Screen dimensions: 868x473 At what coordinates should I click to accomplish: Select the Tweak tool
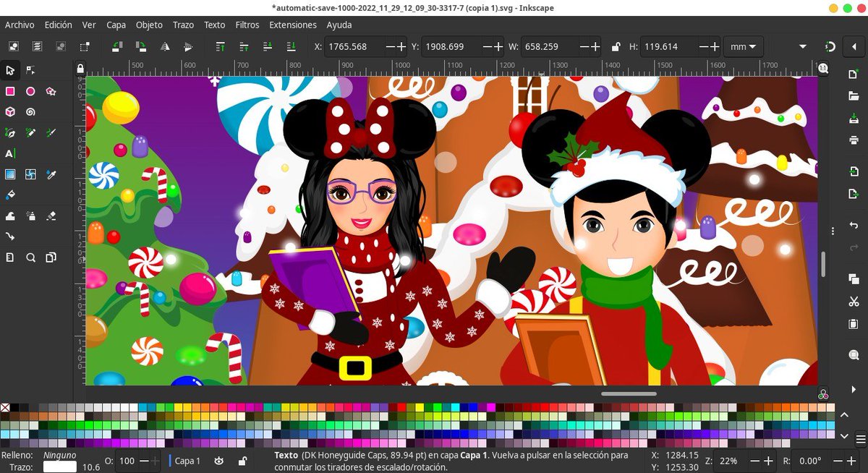click(10, 216)
